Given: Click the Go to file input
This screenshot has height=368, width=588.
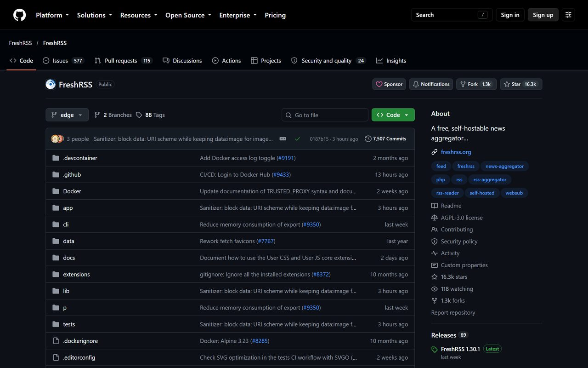Looking at the screenshot, I should (325, 115).
